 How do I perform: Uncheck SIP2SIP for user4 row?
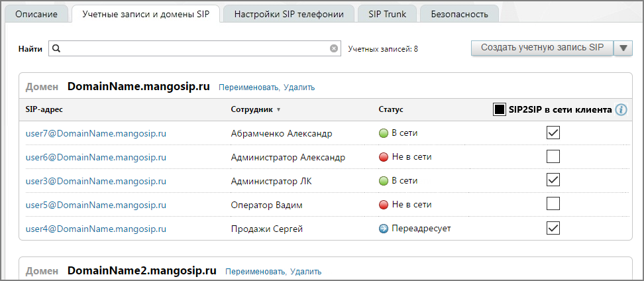click(x=553, y=228)
